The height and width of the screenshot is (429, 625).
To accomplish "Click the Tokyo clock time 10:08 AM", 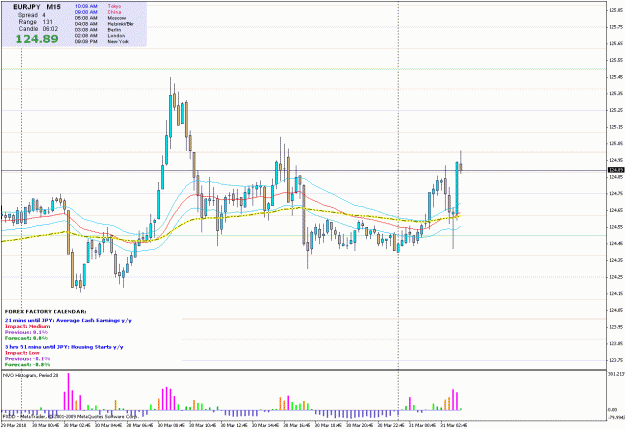I will click(86, 6).
